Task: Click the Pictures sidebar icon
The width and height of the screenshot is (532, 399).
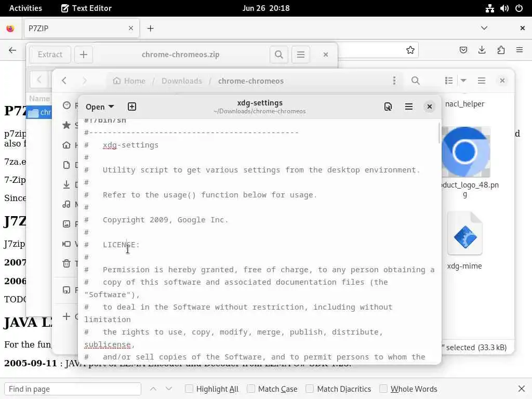Action: (x=66, y=224)
